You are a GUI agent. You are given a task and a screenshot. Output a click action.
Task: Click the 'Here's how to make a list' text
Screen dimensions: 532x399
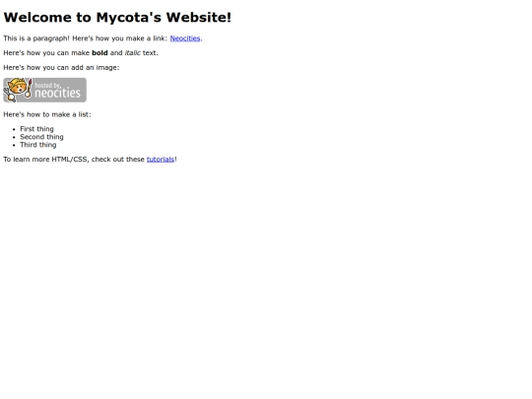(x=47, y=114)
